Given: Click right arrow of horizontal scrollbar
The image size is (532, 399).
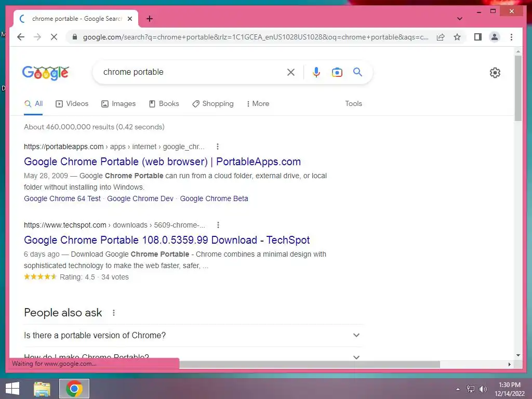Looking at the screenshot, I should tap(509, 364).
